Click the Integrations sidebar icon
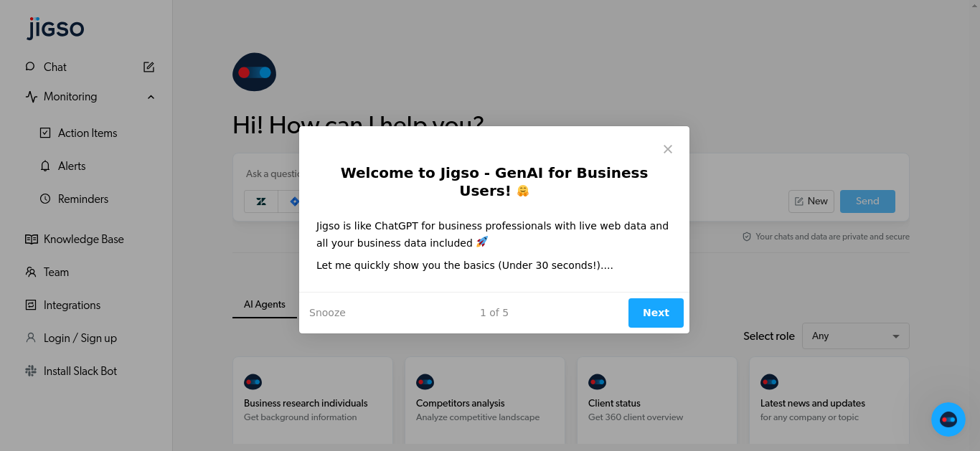980x451 pixels. [x=31, y=305]
